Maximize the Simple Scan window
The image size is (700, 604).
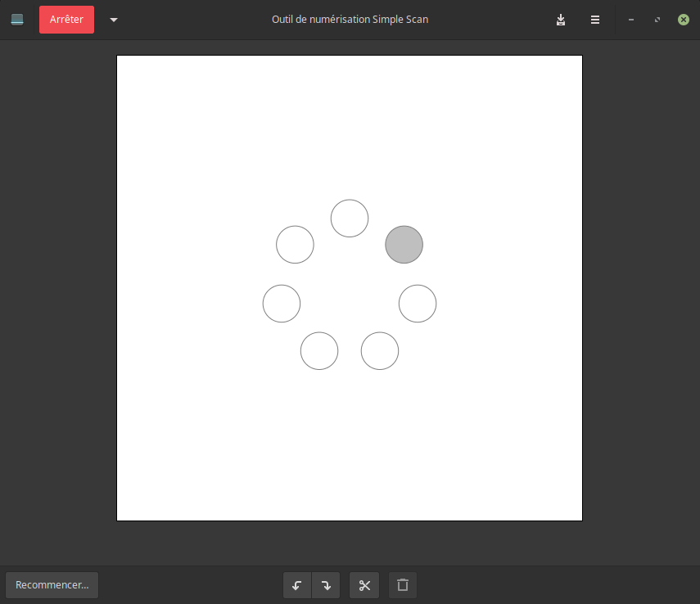tap(657, 20)
